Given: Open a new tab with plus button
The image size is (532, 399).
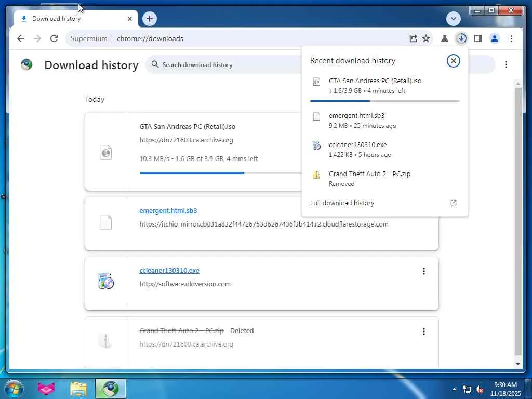Looking at the screenshot, I should point(150,19).
